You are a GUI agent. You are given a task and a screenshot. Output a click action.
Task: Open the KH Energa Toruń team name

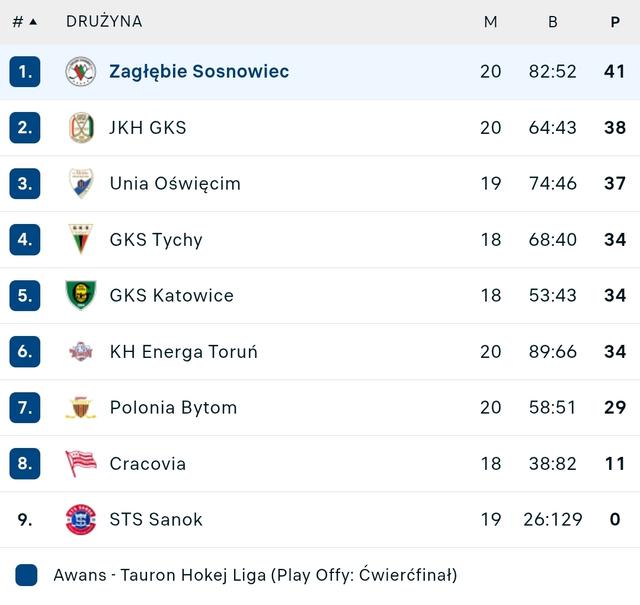(184, 352)
